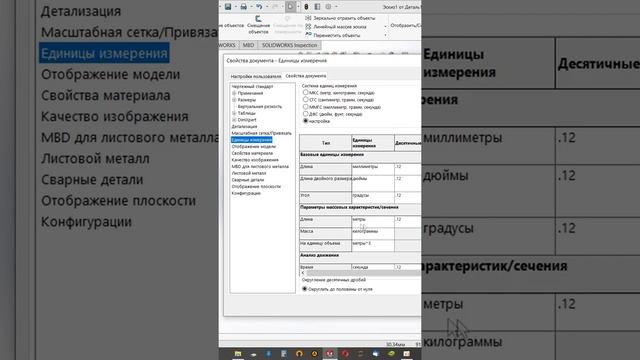Select Масштабная сетка/Привязать in the tree
The width and height of the screenshot is (640, 360).
coord(262,133)
